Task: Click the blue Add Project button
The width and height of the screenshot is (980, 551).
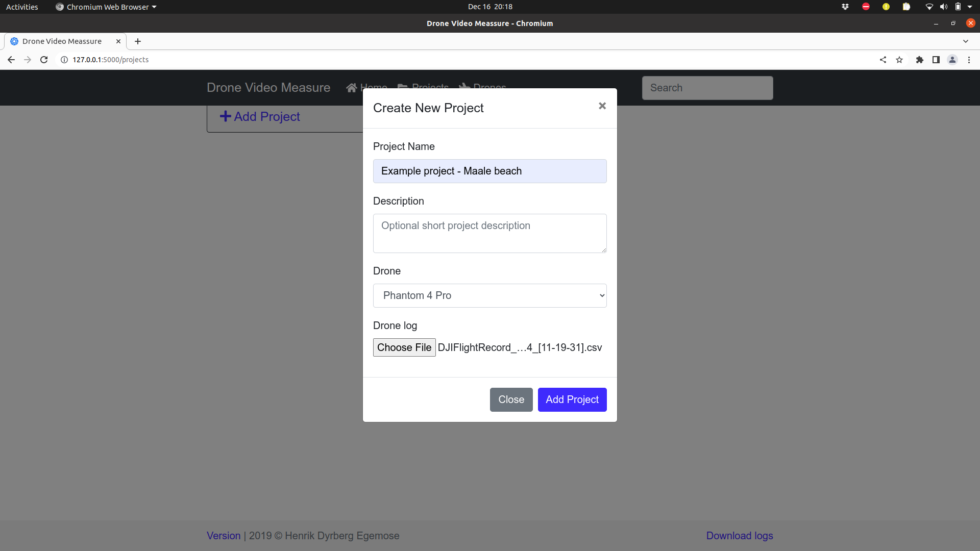Action: [572, 399]
